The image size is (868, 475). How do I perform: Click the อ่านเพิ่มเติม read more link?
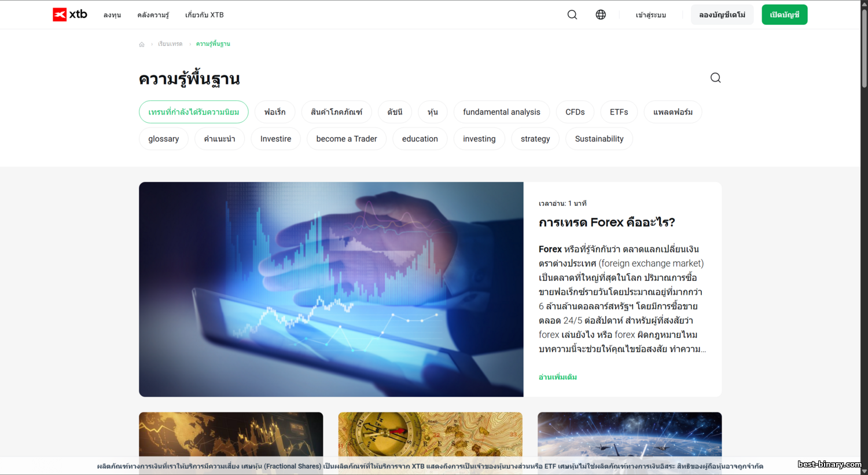click(x=558, y=377)
